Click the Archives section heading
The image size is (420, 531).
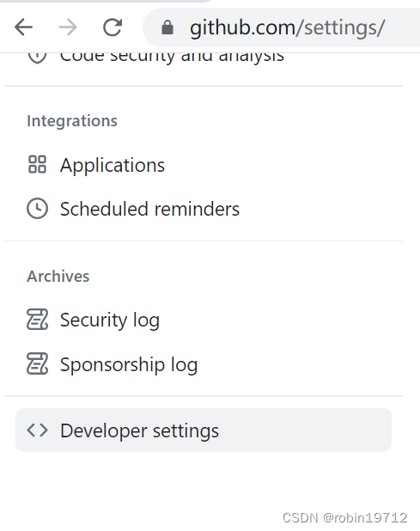pyautogui.click(x=58, y=277)
